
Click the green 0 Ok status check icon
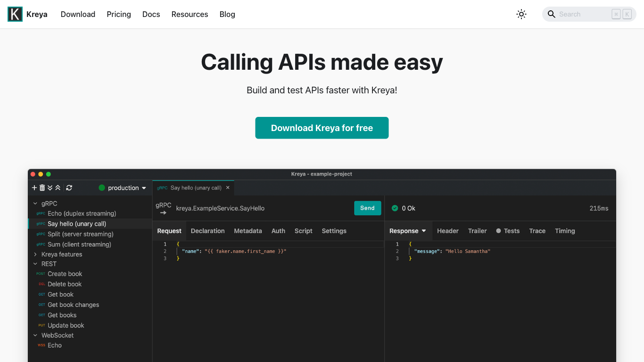(x=395, y=208)
